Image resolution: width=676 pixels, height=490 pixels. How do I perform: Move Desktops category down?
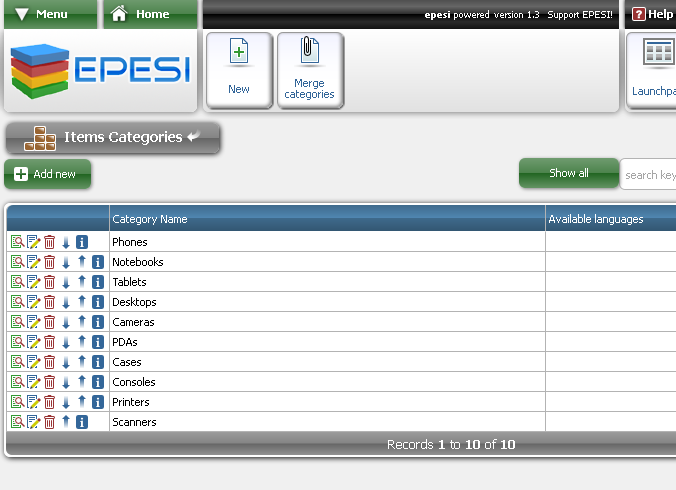pos(66,302)
